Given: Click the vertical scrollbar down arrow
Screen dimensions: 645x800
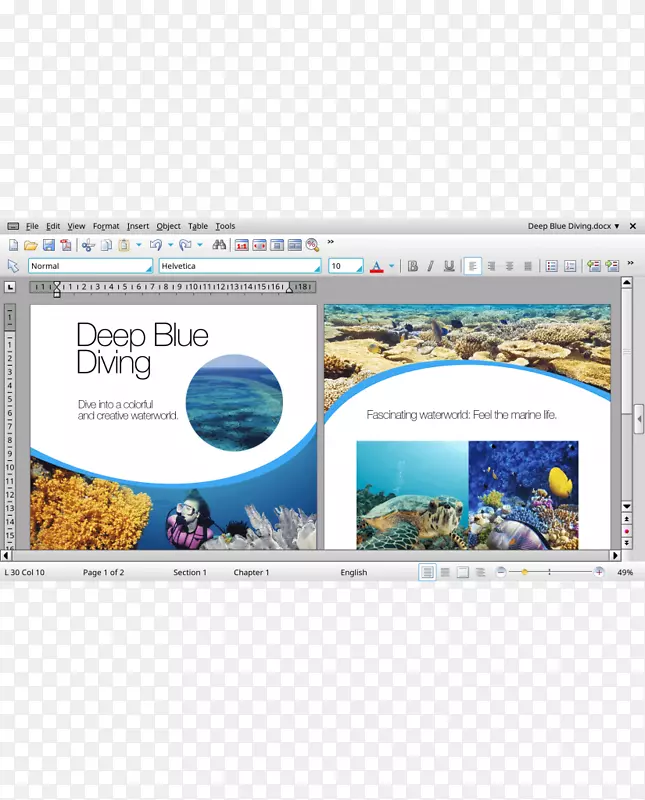Looking at the screenshot, I should tap(627, 507).
